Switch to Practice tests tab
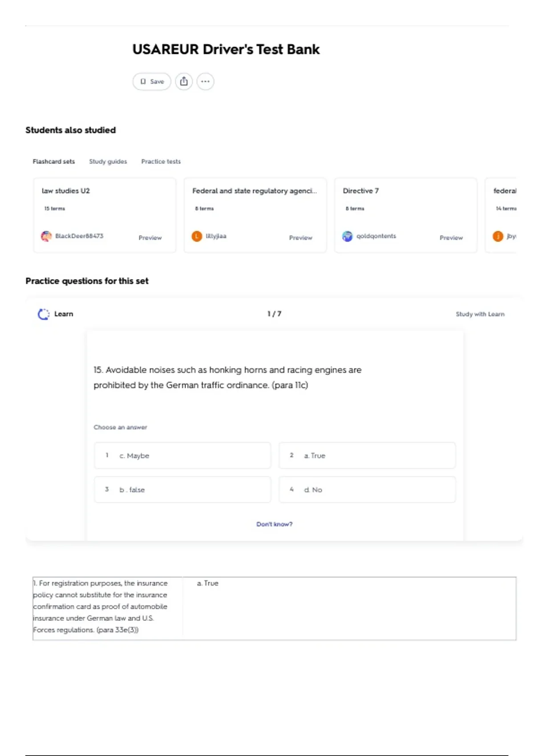This screenshot has width=534, height=756. tap(161, 161)
